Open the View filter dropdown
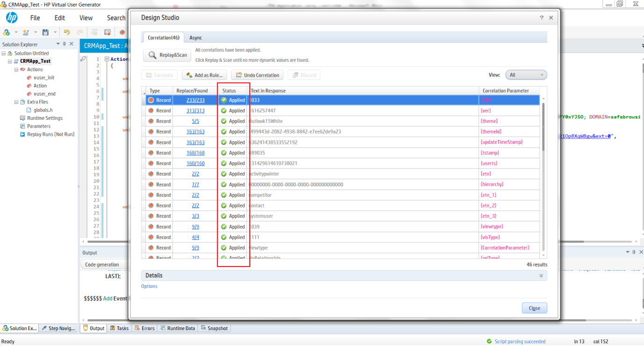The height and width of the screenshot is (347, 644). coord(526,75)
